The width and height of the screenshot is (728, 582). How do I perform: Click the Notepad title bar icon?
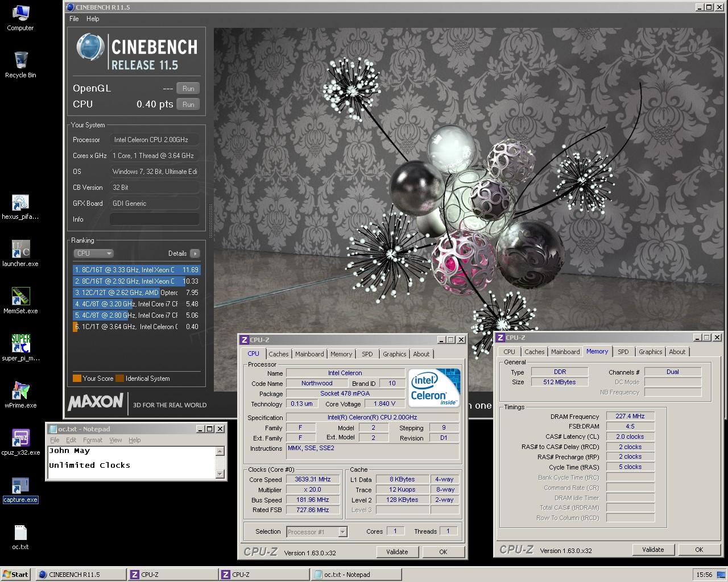[x=53, y=429]
